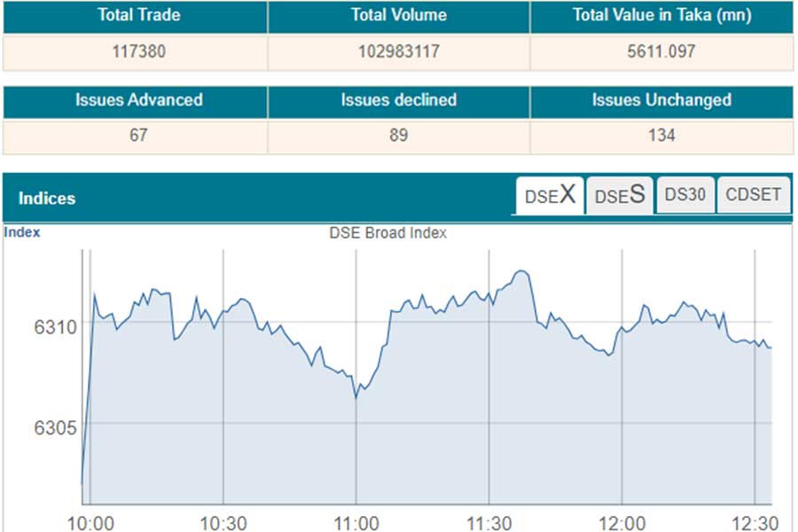
Task: Click the Issues declined header
Action: [398, 100]
